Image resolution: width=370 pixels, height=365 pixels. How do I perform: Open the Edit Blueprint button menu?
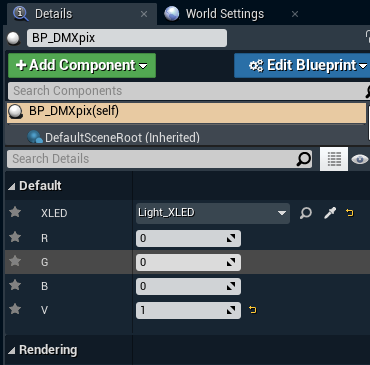pyautogui.click(x=303, y=65)
